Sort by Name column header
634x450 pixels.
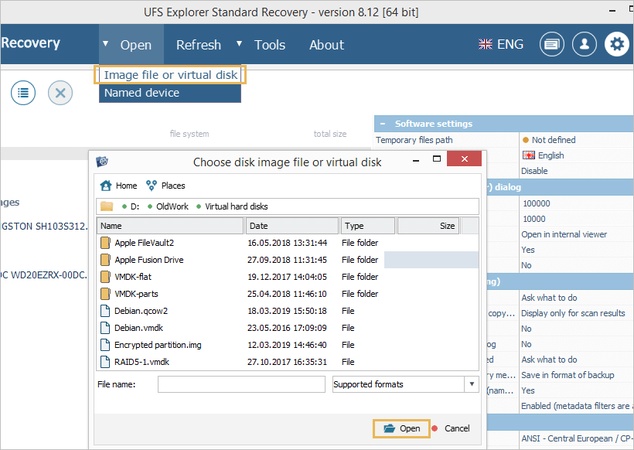click(170, 226)
